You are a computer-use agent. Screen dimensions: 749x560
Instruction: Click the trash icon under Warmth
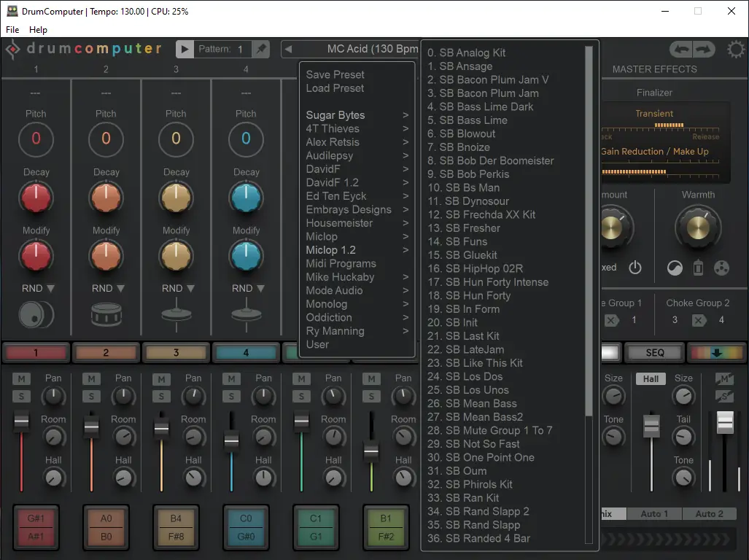tap(698, 268)
